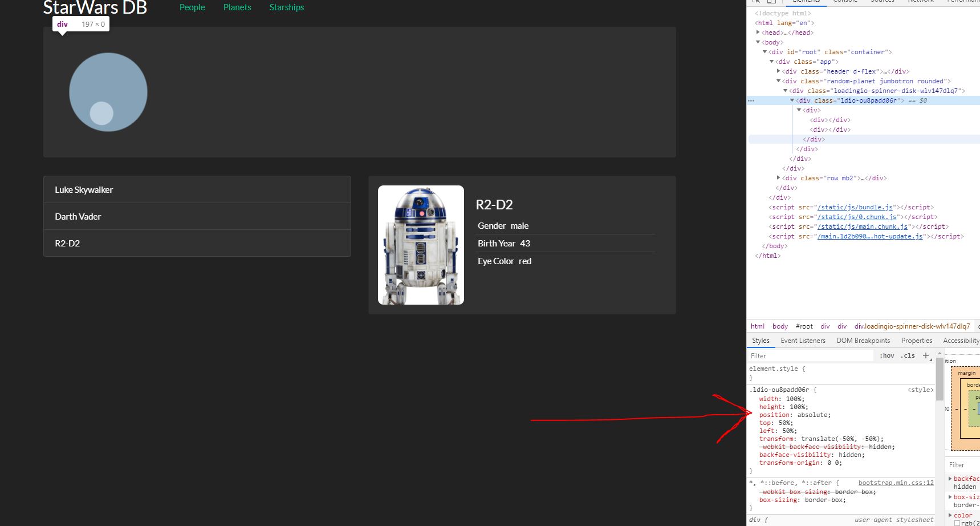980x526 pixels.
Task: Collapse the div id root container node
Action: [x=765, y=52]
